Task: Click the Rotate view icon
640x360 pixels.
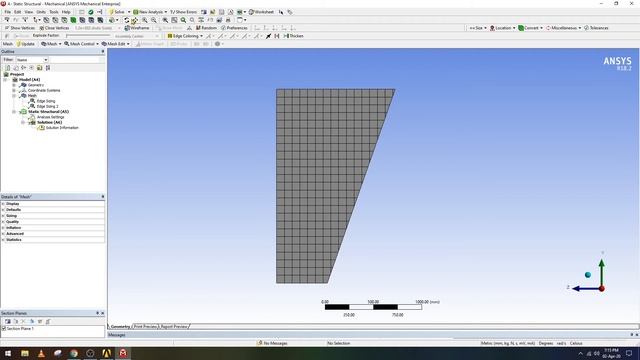Action: (127, 20)
